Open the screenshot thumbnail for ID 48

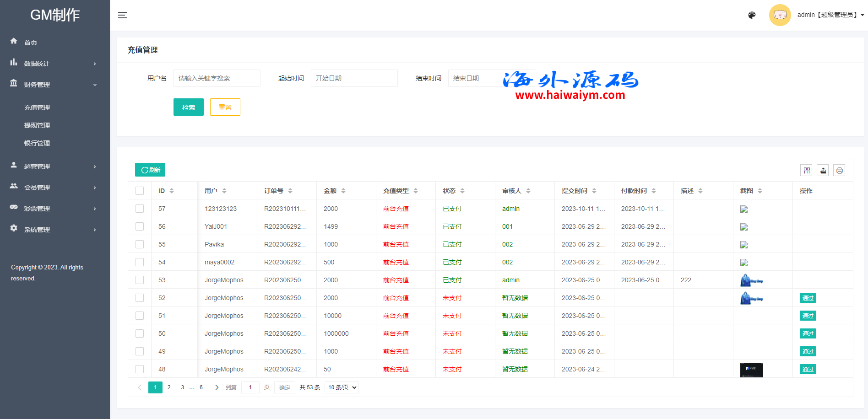click(x=751, y=370)
